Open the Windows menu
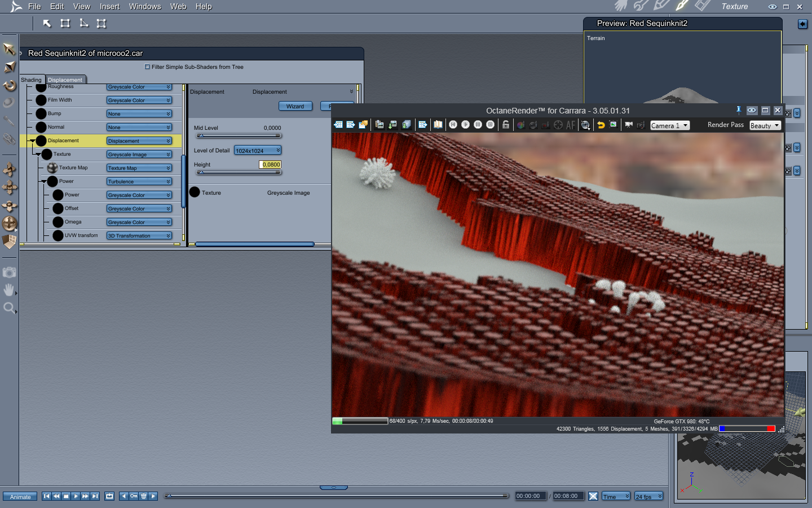812x508 pixels. pos(145,6)
